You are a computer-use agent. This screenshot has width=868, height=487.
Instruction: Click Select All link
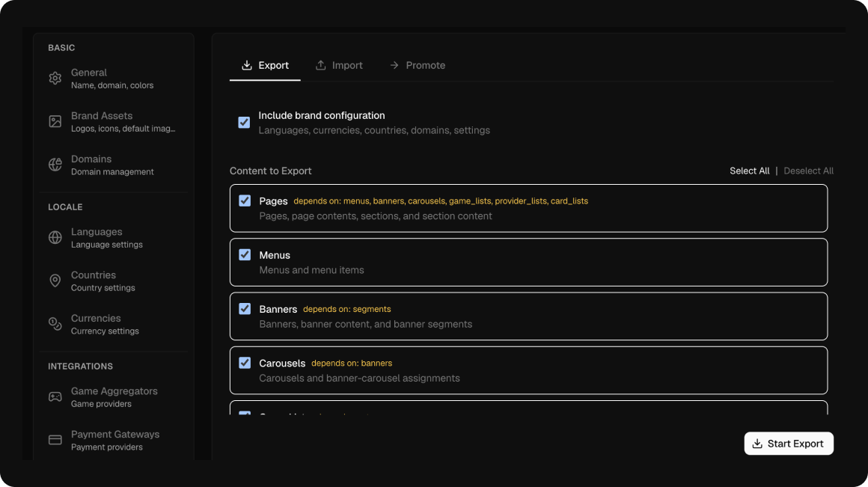point(749,171)
